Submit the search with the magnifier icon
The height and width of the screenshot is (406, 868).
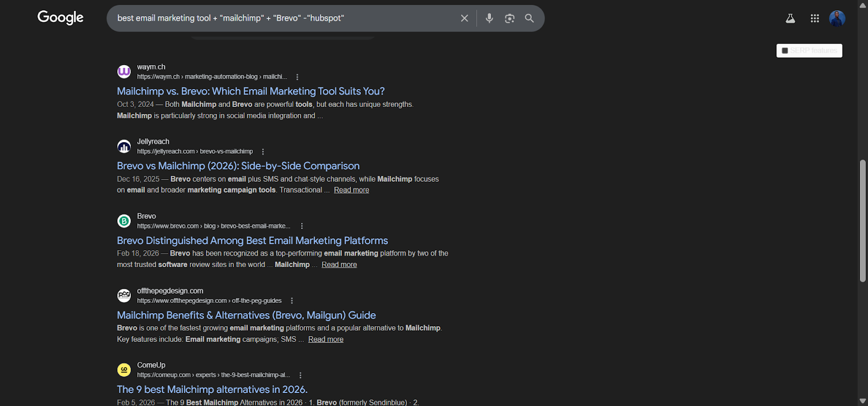coord(529,18)
